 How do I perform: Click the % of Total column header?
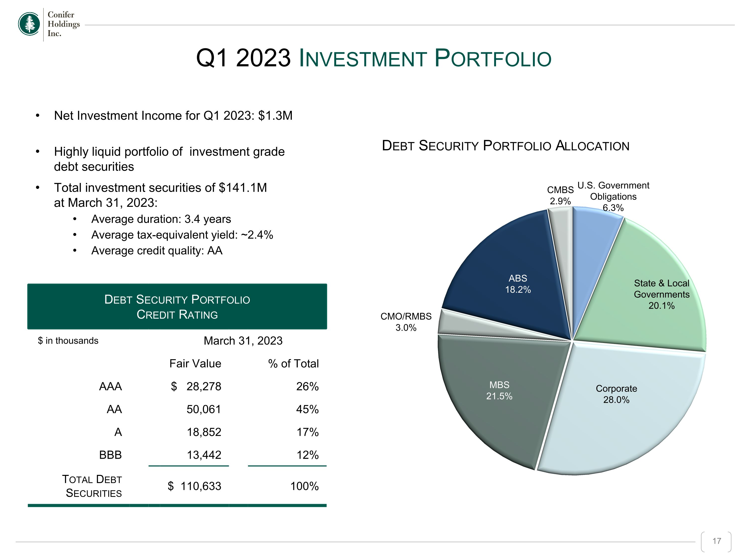coord(294,364)
